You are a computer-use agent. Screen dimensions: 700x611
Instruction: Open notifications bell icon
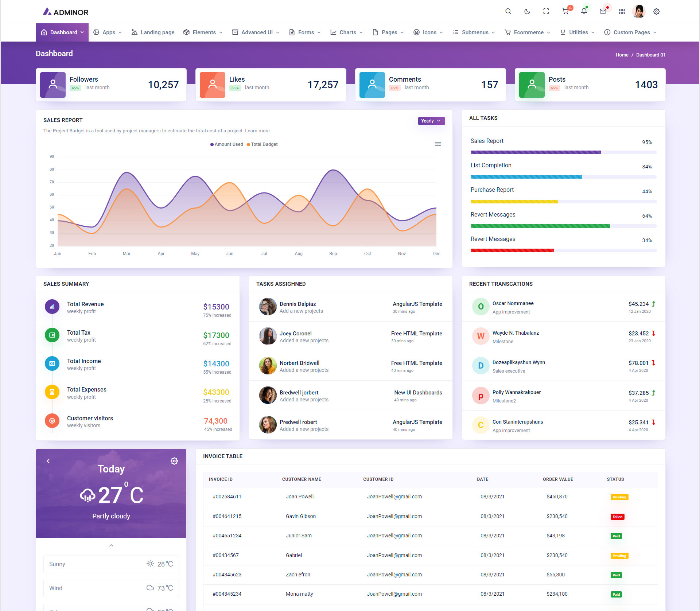click(584, 11)
